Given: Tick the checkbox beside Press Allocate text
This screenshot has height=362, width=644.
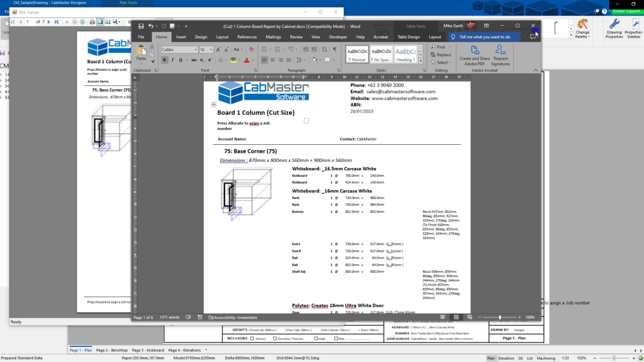Looking at the screenshot, I should (x=306, y=121).
